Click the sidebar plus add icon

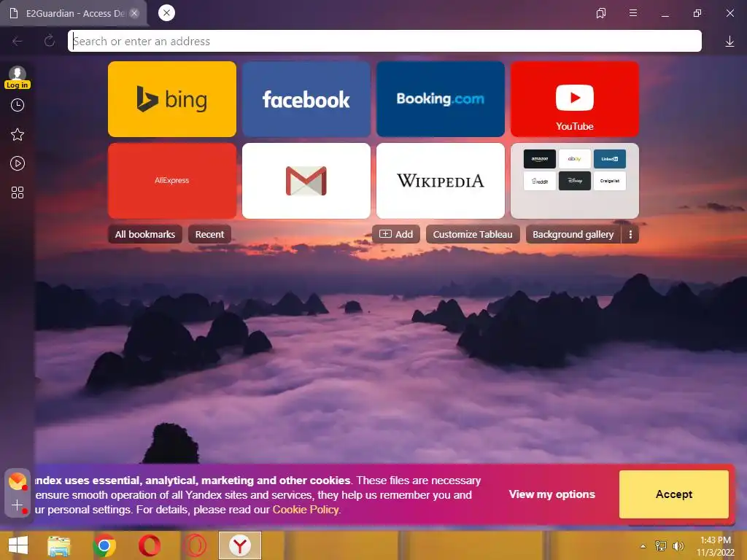point(18,506)
